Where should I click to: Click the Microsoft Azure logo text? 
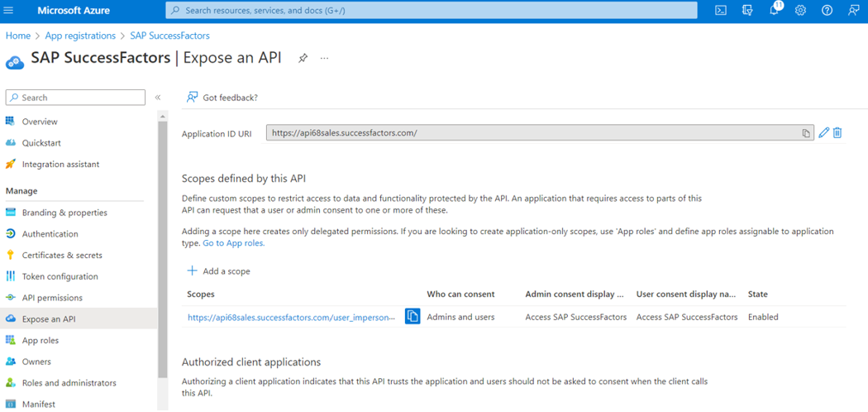[74, 11]
